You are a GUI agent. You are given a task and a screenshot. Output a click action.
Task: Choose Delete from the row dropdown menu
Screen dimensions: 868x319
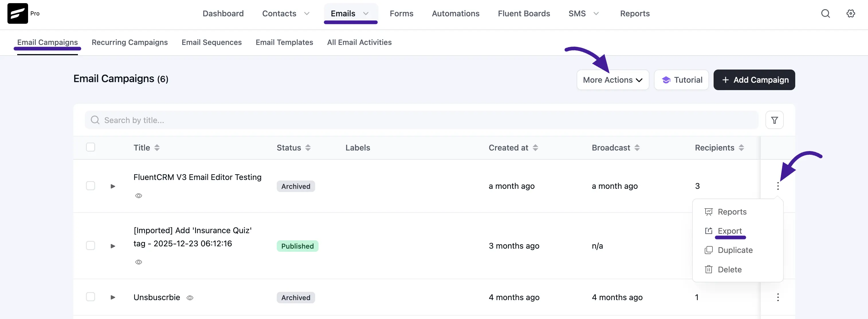pyautogui.click(x=723, y=270)
